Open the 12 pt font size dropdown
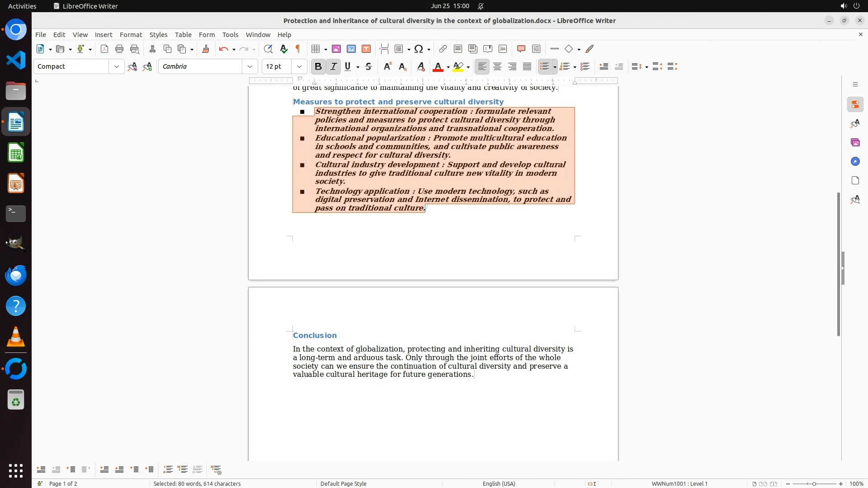This screenshot has width=868, height=488. point(299,66)
